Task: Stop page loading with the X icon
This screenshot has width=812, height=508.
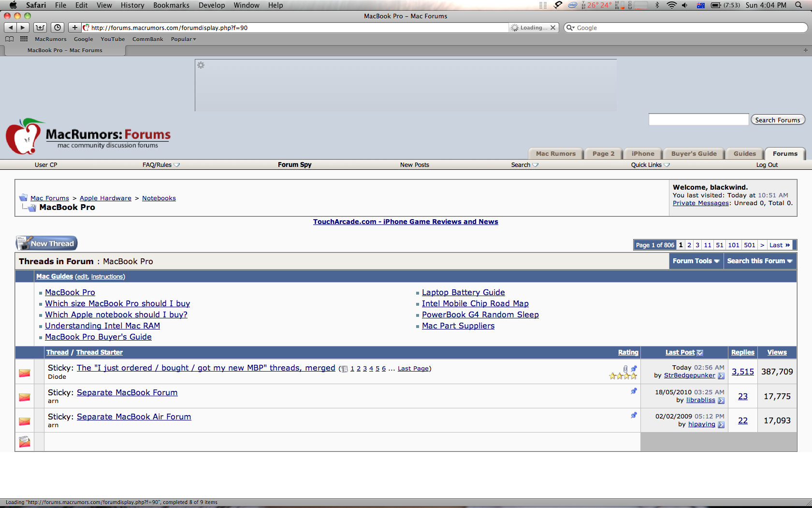Action: coord(553,28)
